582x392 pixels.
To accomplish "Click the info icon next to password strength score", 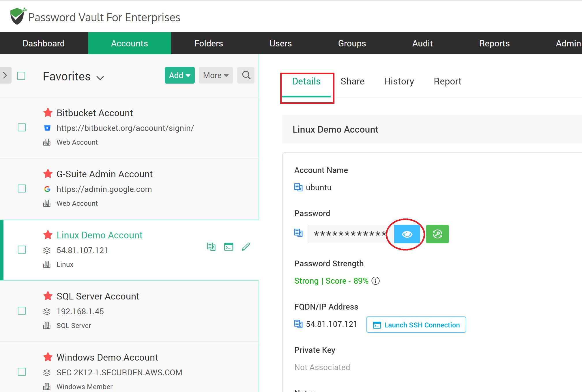I will [x=375, y=281].
